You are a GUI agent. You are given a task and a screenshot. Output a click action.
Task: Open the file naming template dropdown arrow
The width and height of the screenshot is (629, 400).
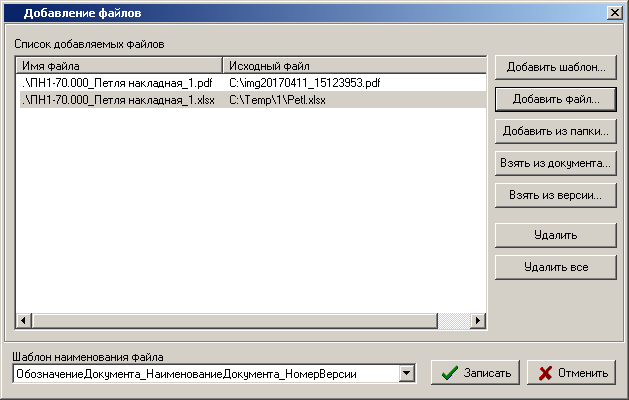click(406, 373)
